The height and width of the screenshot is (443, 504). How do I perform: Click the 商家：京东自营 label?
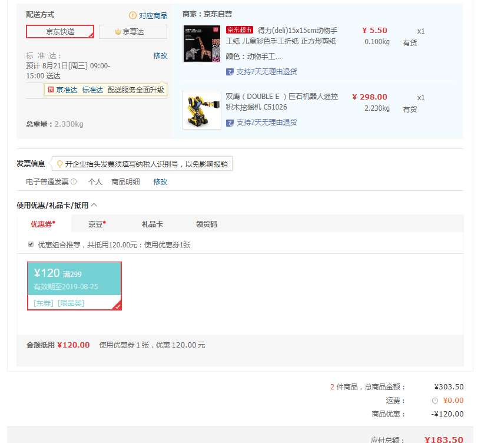point(207,14)
